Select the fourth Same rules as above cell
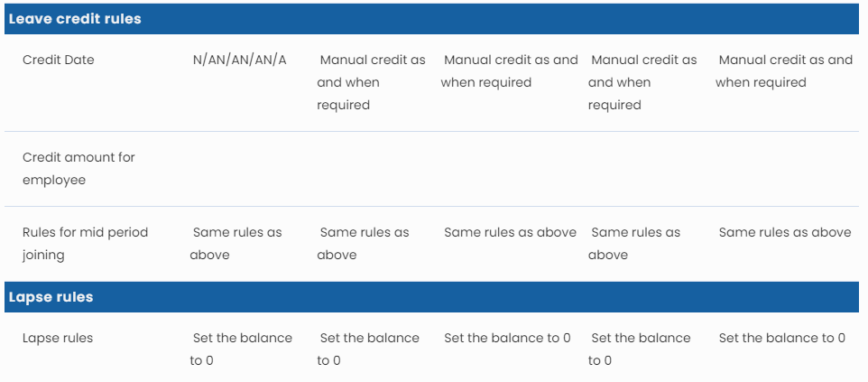The image size is (868, 382). 635,244
